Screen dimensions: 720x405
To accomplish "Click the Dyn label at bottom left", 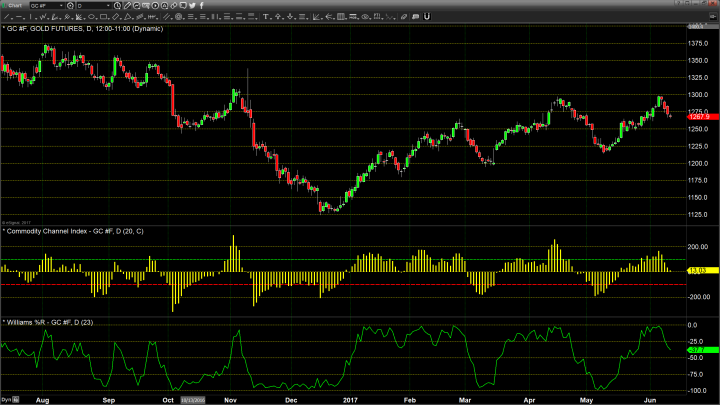I will coord(6,400).
